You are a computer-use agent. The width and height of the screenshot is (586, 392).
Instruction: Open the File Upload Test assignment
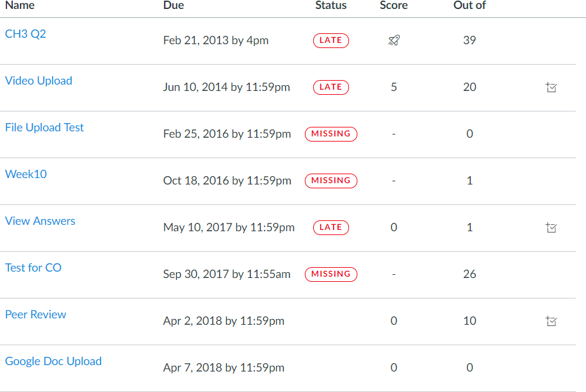click(44, 127)
